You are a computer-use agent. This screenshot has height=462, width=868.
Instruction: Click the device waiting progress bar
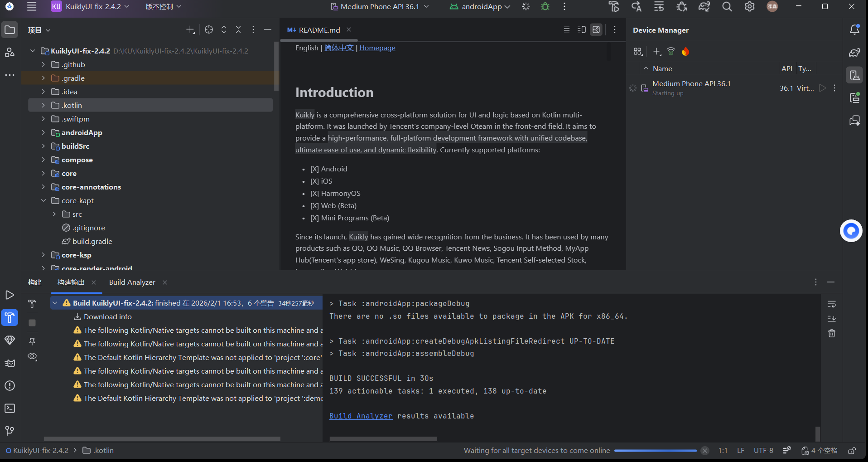click(x=655, y=451)
